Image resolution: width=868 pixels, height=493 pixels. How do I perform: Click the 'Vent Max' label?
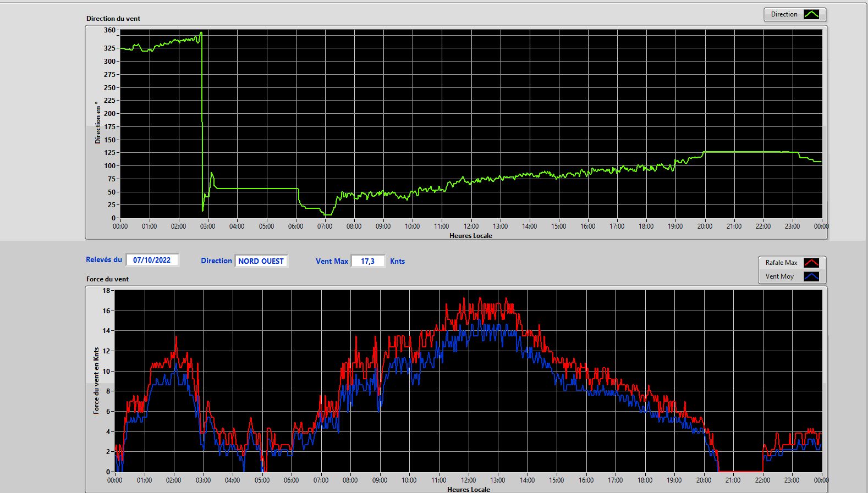click(x=332, y=261)
